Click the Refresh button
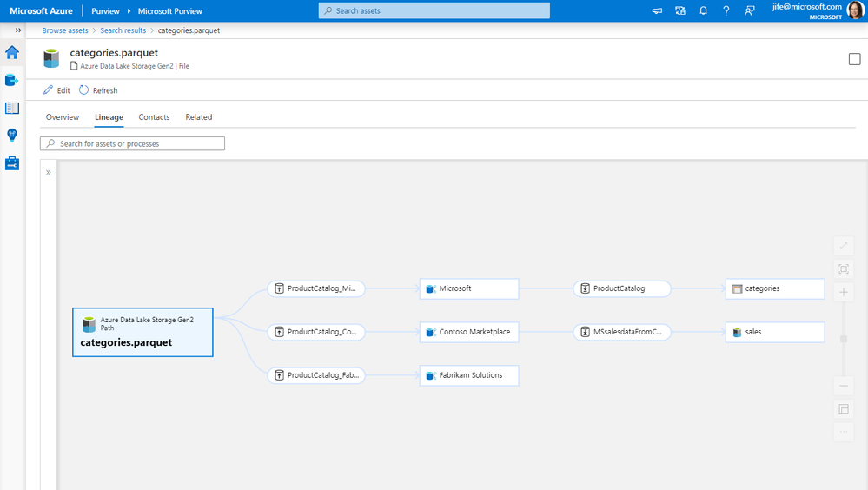The width and height of the screenshot is (868, 490). click(98, 90)
